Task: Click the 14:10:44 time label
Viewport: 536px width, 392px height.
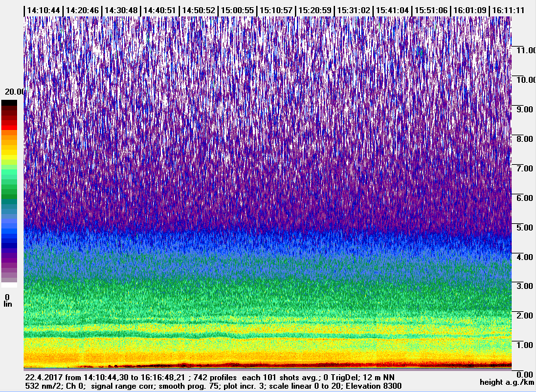Action: coord(43,11)
